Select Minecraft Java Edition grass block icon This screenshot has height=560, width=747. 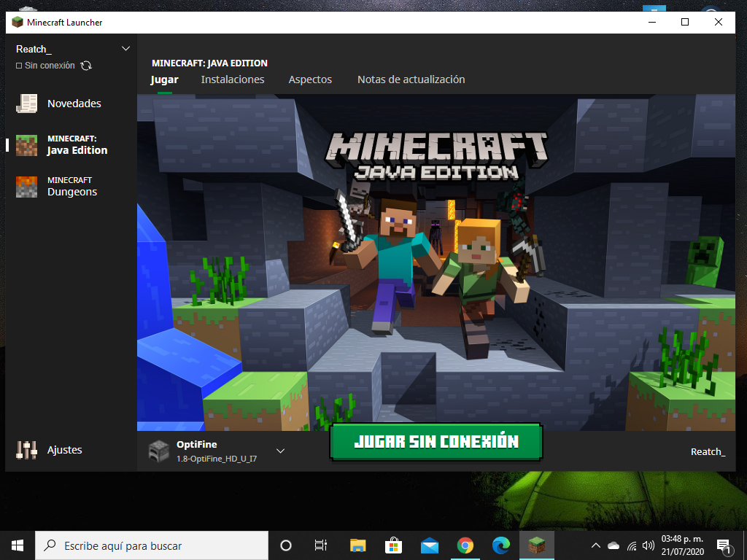click(x=27, y=145)
